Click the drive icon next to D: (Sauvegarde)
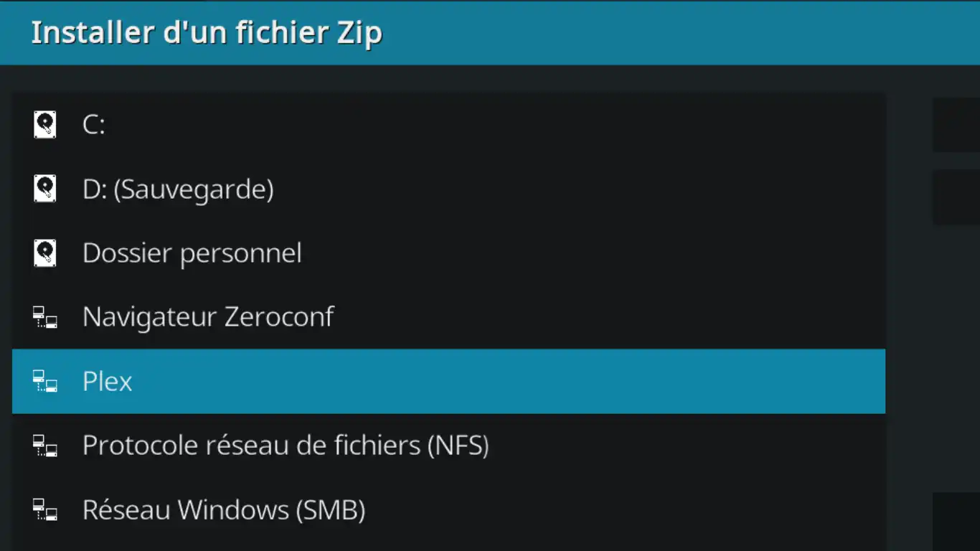The height and width of the screenshot is (551, 980). (44, 188)
